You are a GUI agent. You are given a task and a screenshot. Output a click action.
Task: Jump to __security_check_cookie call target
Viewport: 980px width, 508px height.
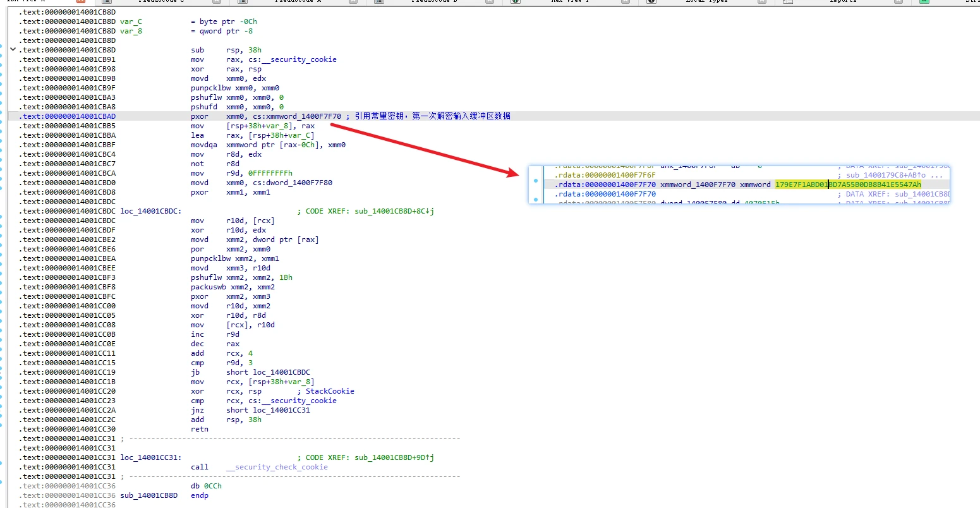coord(277,467)
